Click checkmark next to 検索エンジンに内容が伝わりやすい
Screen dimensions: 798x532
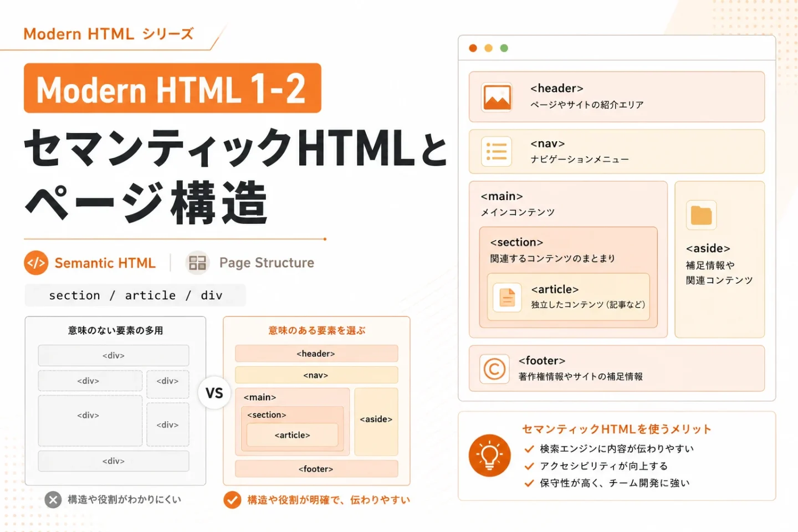click(529, 449)
